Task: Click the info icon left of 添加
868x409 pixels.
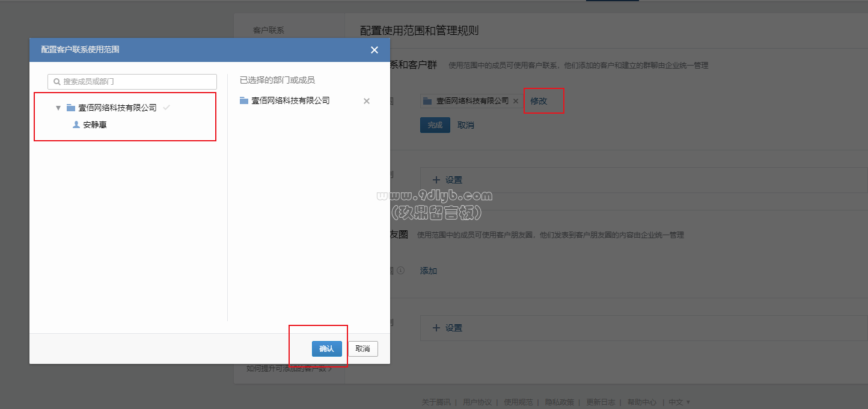Action: (x=400, y=271)
